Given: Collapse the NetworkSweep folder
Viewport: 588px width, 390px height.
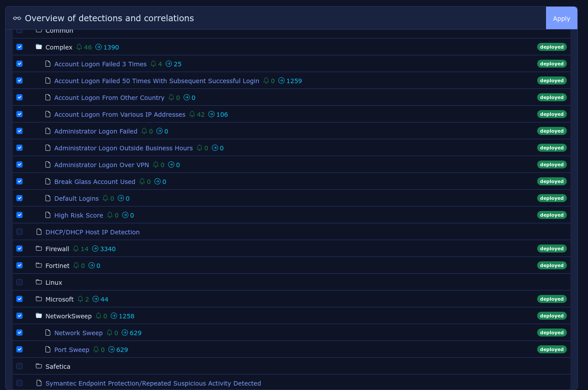Looking at the screenshot, I should pos(39,316).
